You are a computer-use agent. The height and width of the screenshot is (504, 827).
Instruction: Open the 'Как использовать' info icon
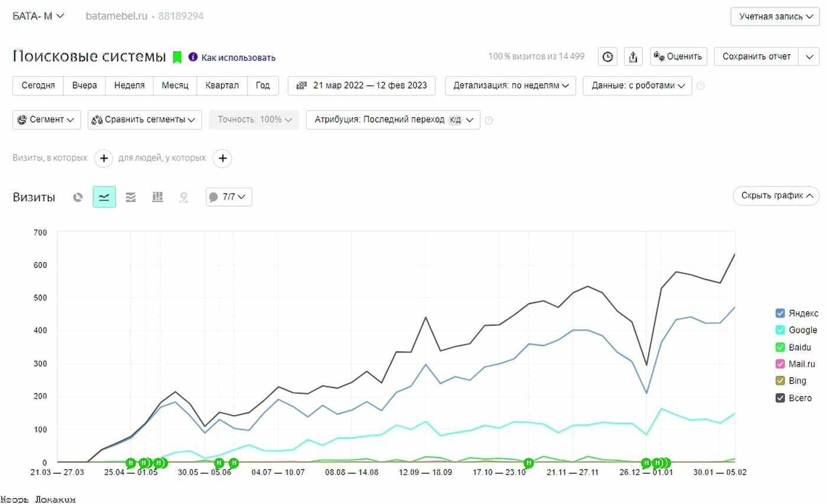(x=193, y=57)
